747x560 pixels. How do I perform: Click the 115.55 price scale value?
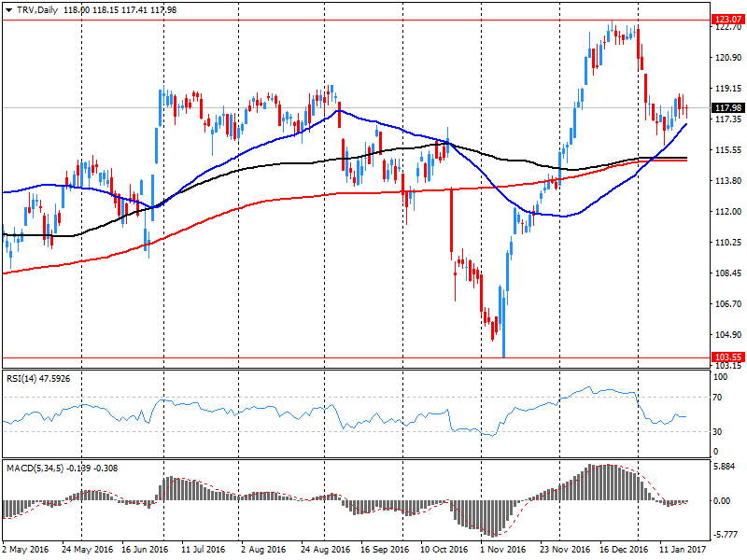click(728, 150)
